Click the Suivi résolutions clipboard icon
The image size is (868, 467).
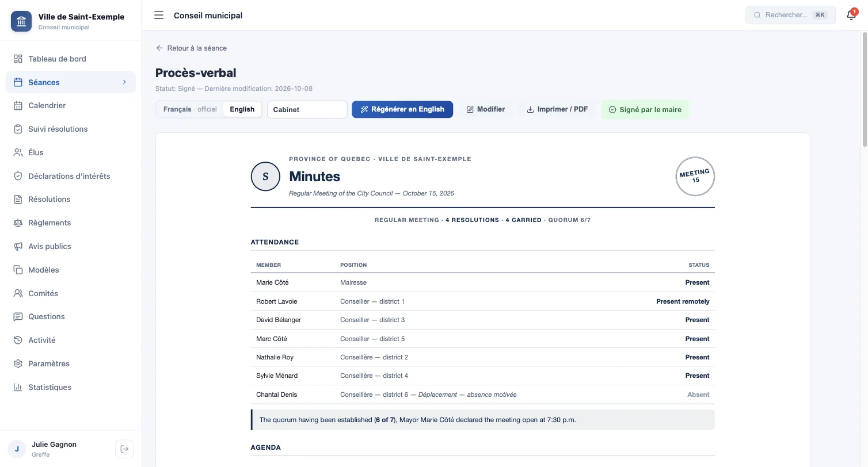pos(18,129)
